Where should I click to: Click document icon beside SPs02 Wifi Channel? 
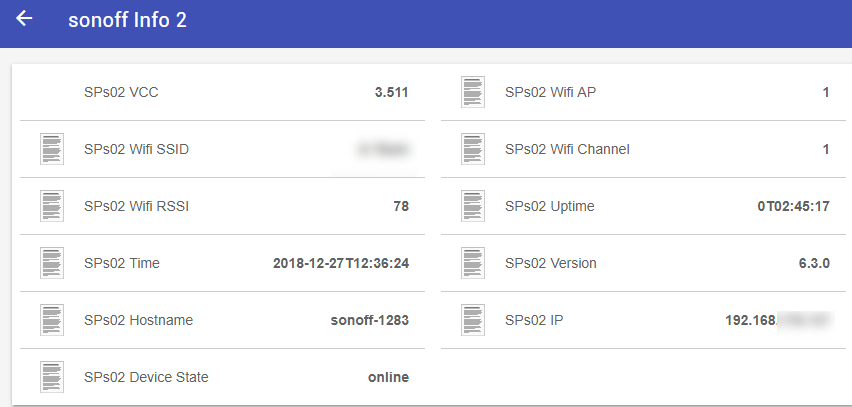point(473,149)
